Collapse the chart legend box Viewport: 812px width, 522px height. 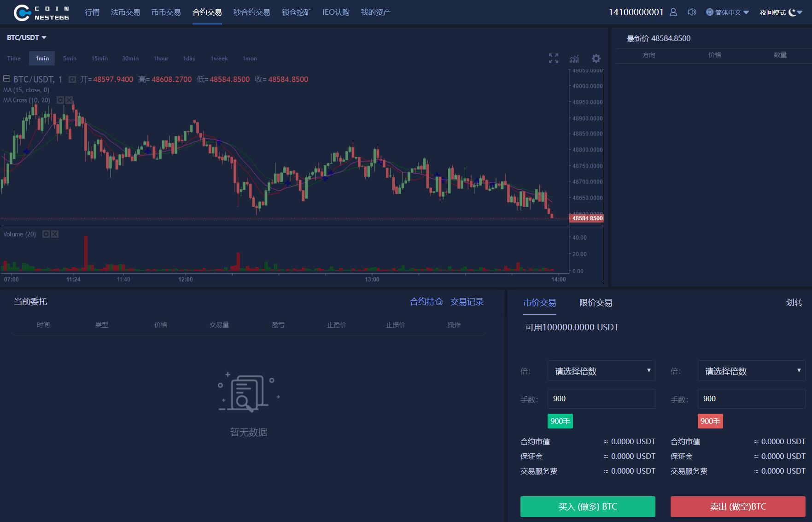coord(7,79)
